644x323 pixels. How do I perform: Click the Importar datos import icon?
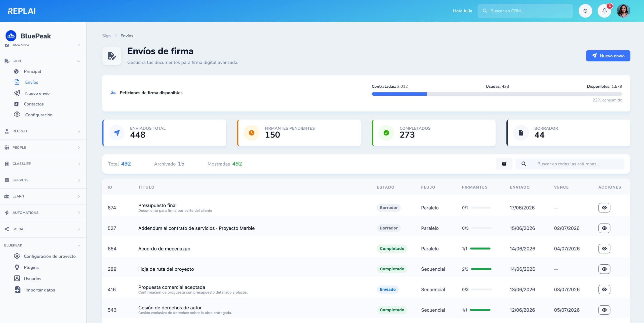coord(18,290)
